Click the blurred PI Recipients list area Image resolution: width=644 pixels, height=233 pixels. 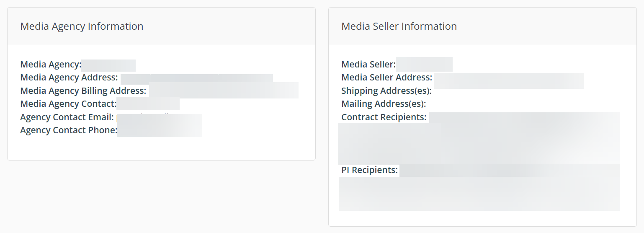(479, 193)
